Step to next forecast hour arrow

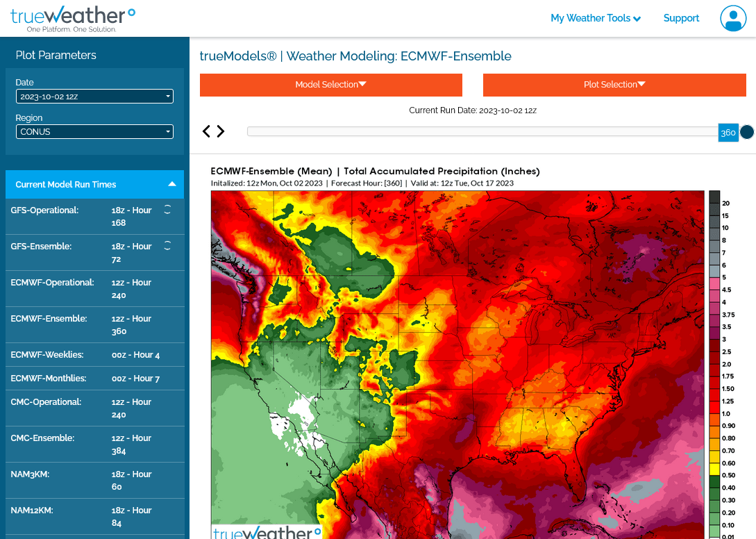pos(221,131)
